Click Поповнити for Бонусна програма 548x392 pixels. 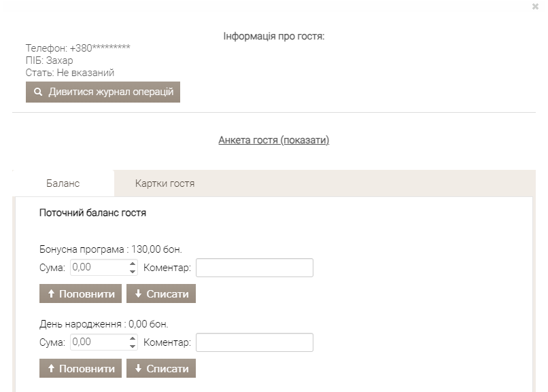pos(80,293)
